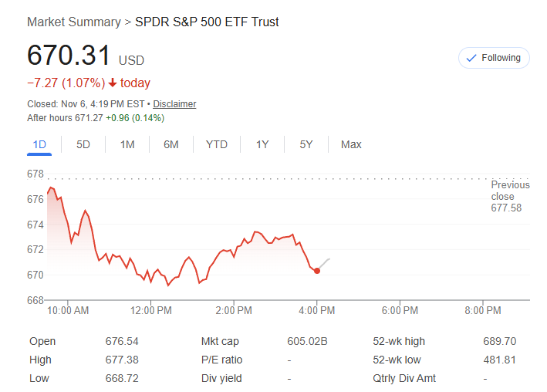The image size is (547, 392).
Task: Click the red closing dot on chart
Action: (x=317, y=271)
